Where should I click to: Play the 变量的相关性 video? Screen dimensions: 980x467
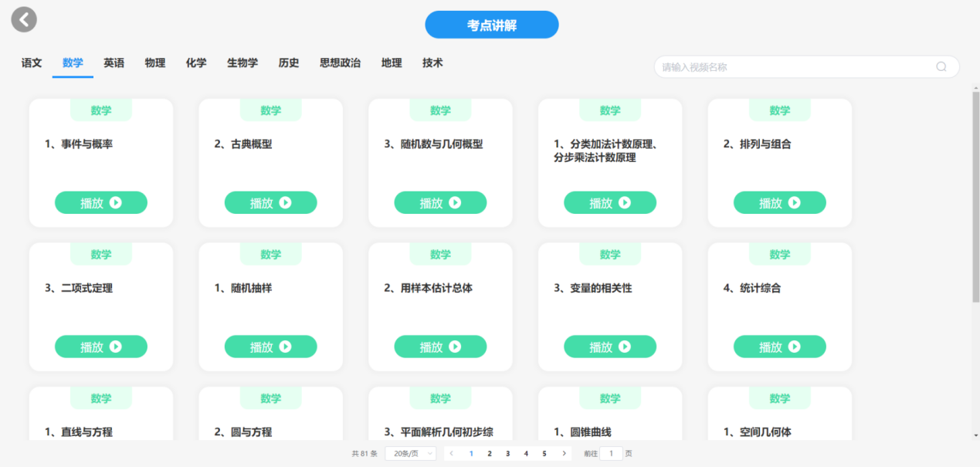click(610, 347)
